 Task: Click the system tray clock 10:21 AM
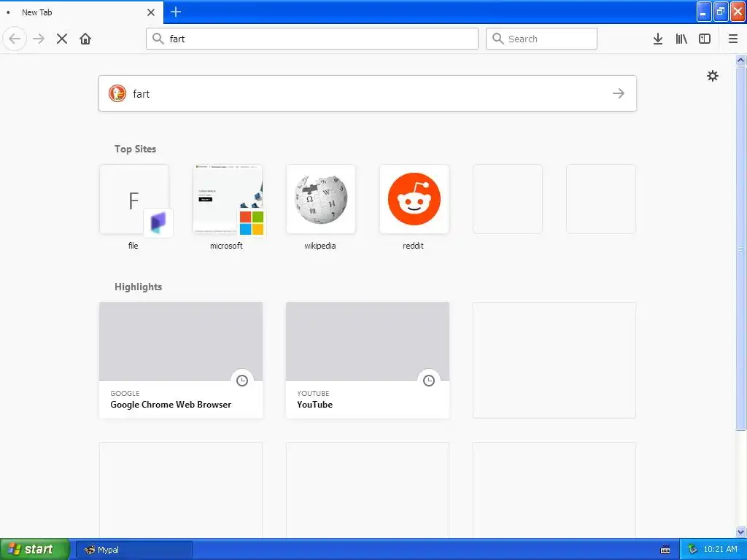pos(720,549)
